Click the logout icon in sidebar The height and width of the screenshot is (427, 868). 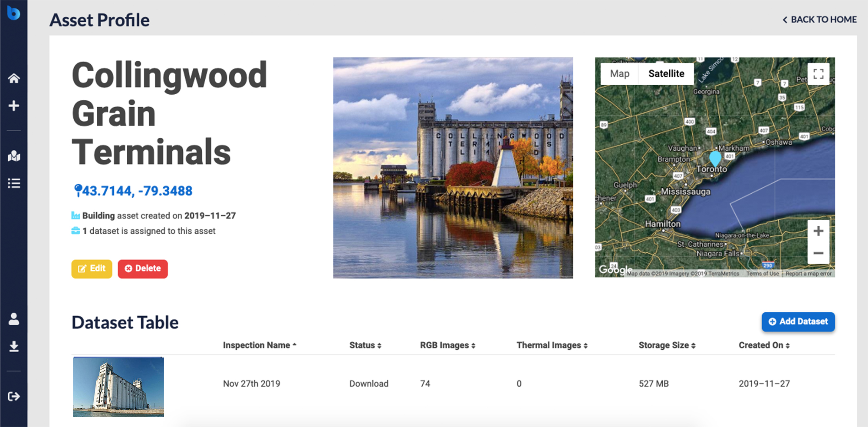[x=14, y=396]
